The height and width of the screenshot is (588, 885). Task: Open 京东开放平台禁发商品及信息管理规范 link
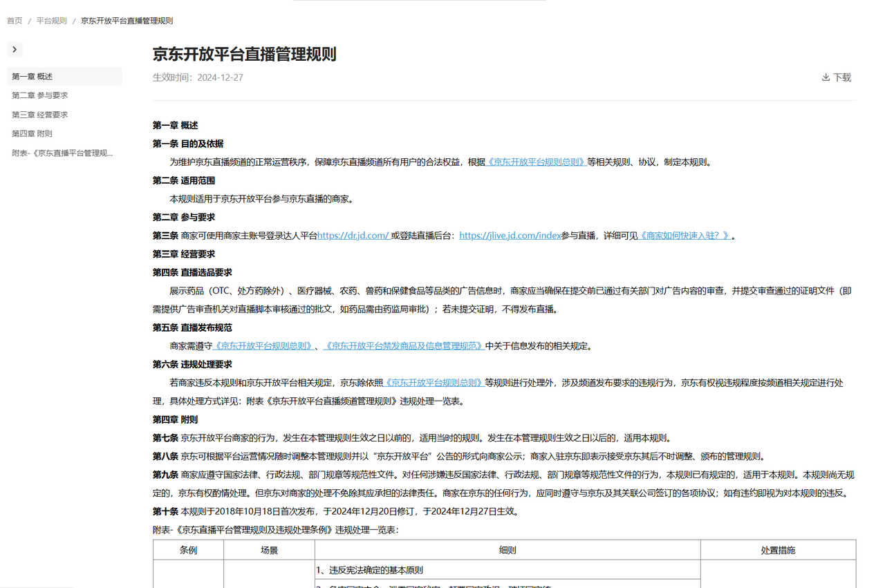pyautogui.click(x=404, y=346)
